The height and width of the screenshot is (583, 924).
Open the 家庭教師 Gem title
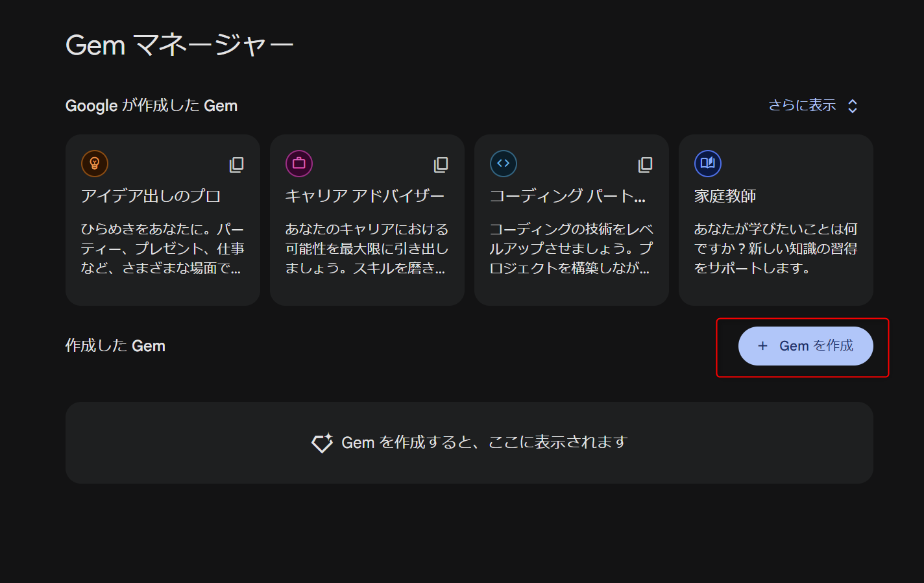(x=725, y=196)
